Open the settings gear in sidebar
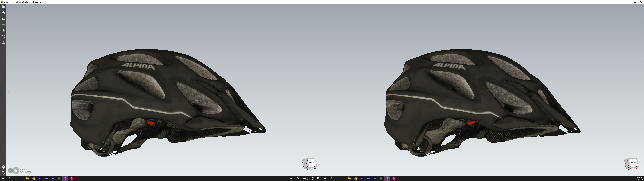Image resolution: width=644 pixels, height=181 pixels. click(x=3, y=167)
